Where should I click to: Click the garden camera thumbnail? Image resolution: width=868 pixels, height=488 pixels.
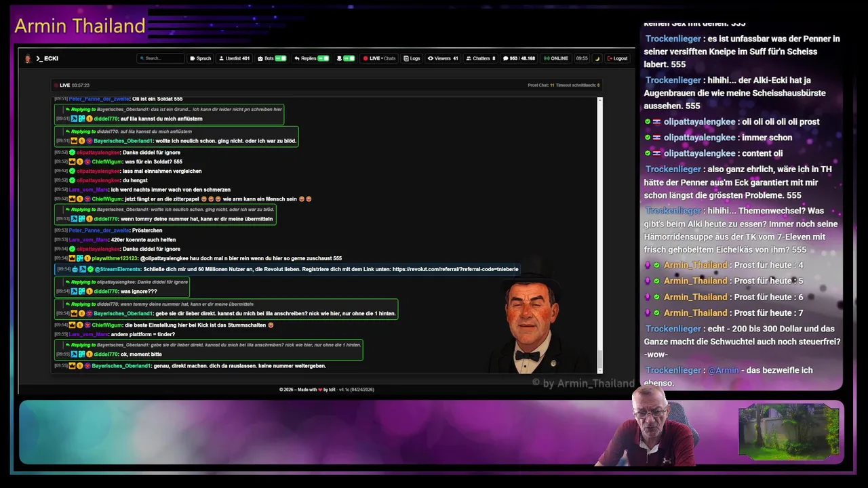pyautogui.click(x=789, y=432)
